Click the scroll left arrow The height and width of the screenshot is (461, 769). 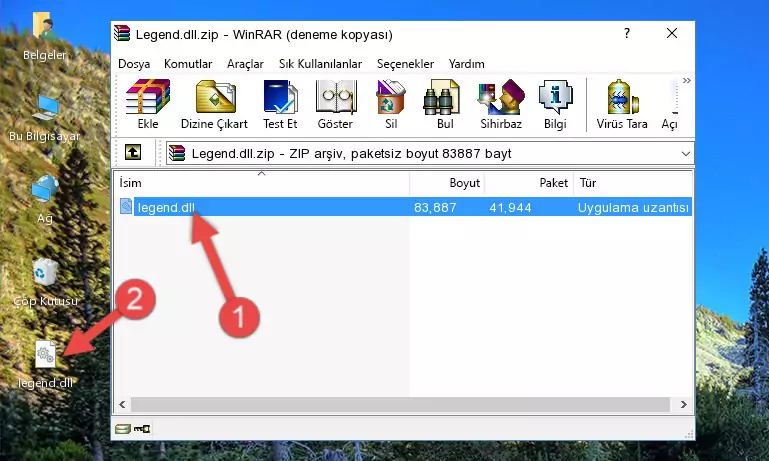[x=122, y=405]
